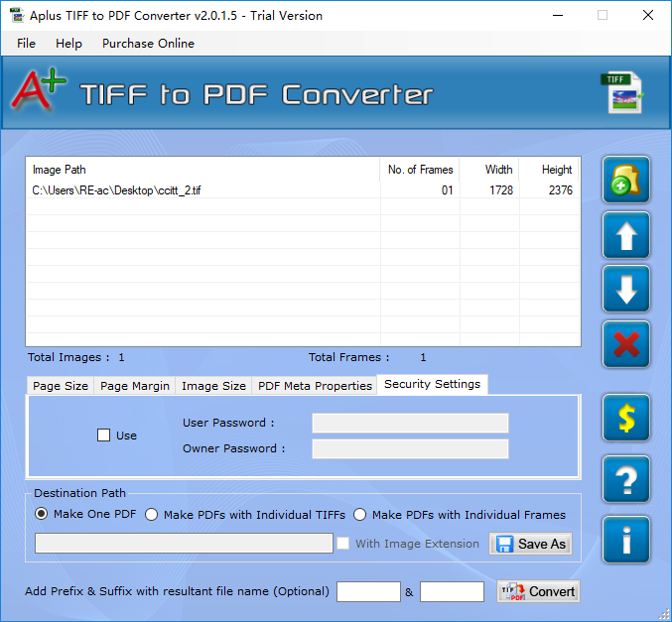Click the Height column header
The height and width of the screenshot is (622, 672).
pyautogui.click(x=549, y=170)
